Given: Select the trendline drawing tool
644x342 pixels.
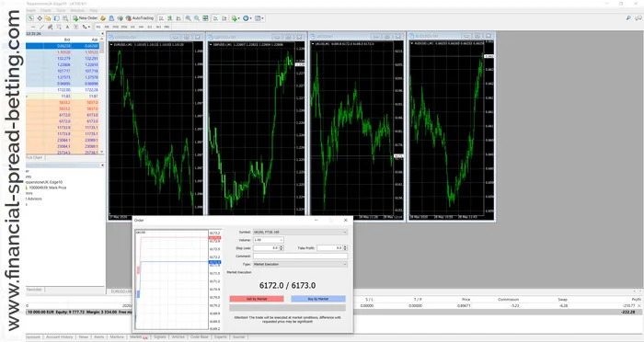Looking at the screenshot, I should (41, 27).
